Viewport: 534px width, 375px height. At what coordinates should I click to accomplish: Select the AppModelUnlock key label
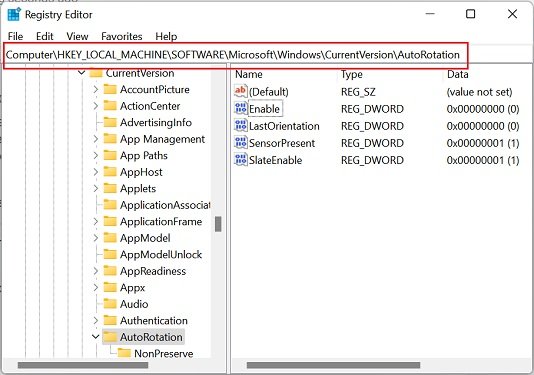coord(161,254)
